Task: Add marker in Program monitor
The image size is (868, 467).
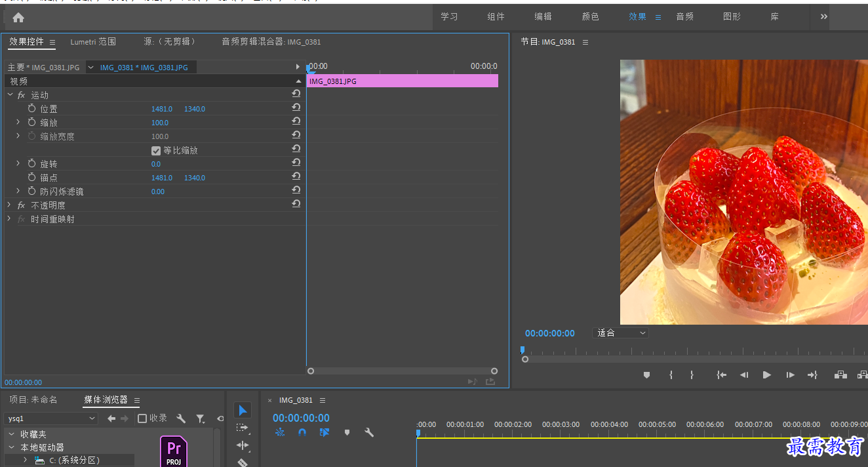Action: click(x=646, y=375)
